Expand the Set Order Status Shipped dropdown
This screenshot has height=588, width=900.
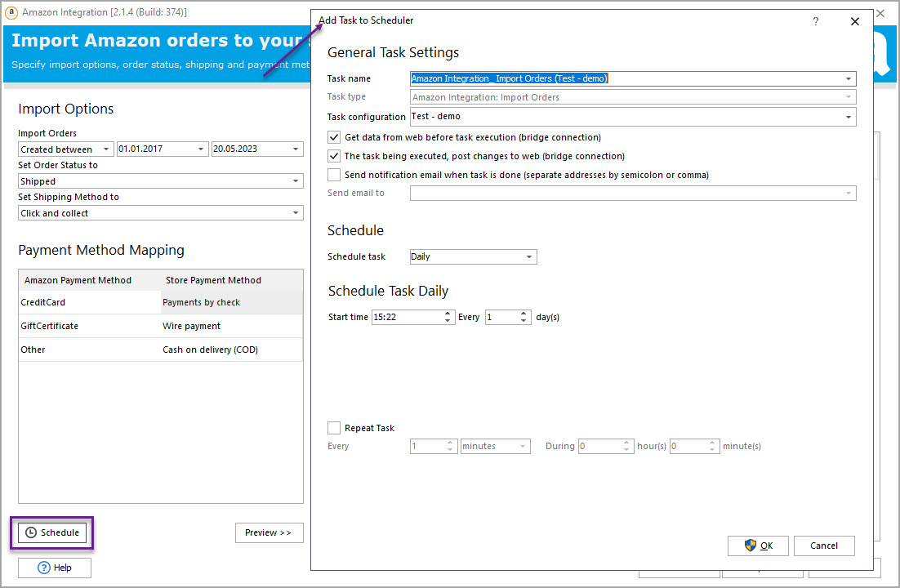[x=296, y=181]
